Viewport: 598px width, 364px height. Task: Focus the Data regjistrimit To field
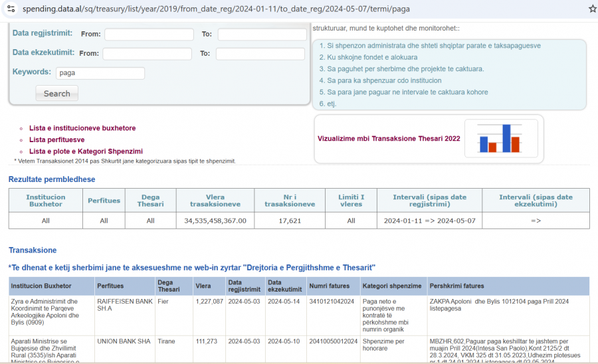(262, 35)
